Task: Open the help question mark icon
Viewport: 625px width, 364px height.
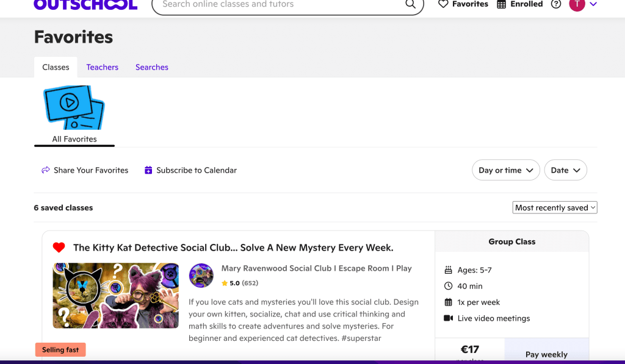Action: tap(555, 4)
